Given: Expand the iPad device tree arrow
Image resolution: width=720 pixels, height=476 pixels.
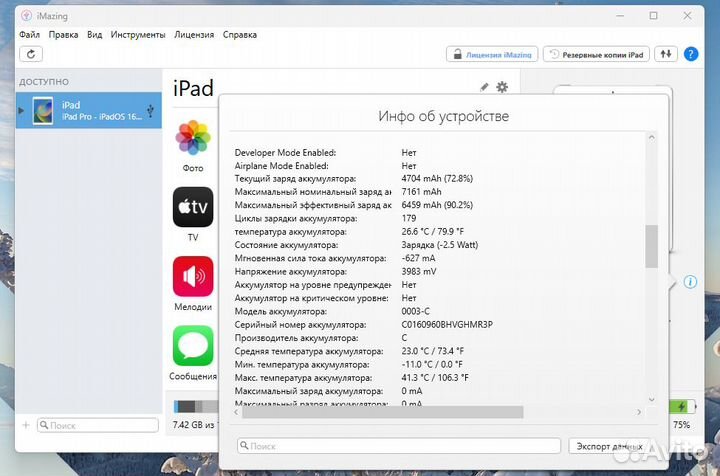Looking at the screenshot, I should pyautogui.click(x=21, y=111).
